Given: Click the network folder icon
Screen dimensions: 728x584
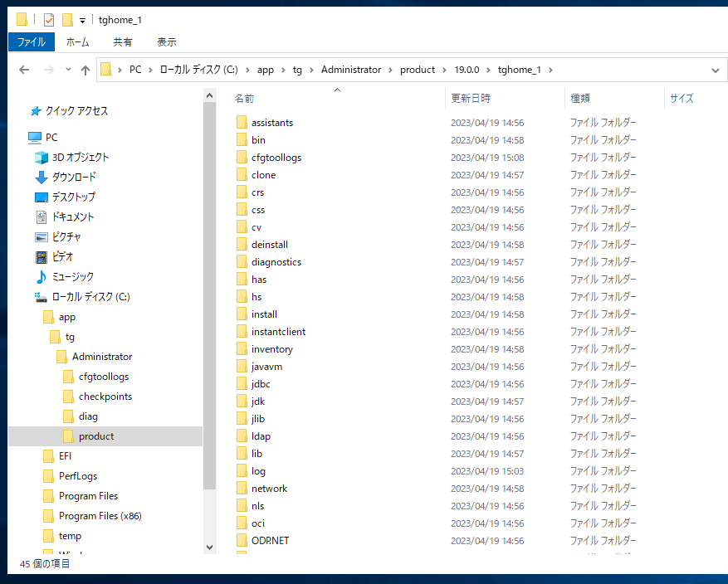Looking at the screenshot, I should click(x=242, y=489).
